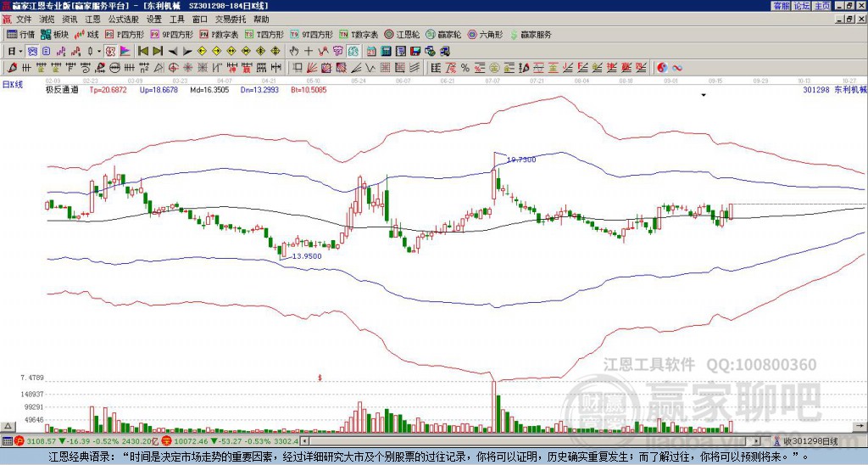Open the 浏览 menu
The width and height of the screenshot is (868, 465).
pyautogui.click(x=47, y=20)
